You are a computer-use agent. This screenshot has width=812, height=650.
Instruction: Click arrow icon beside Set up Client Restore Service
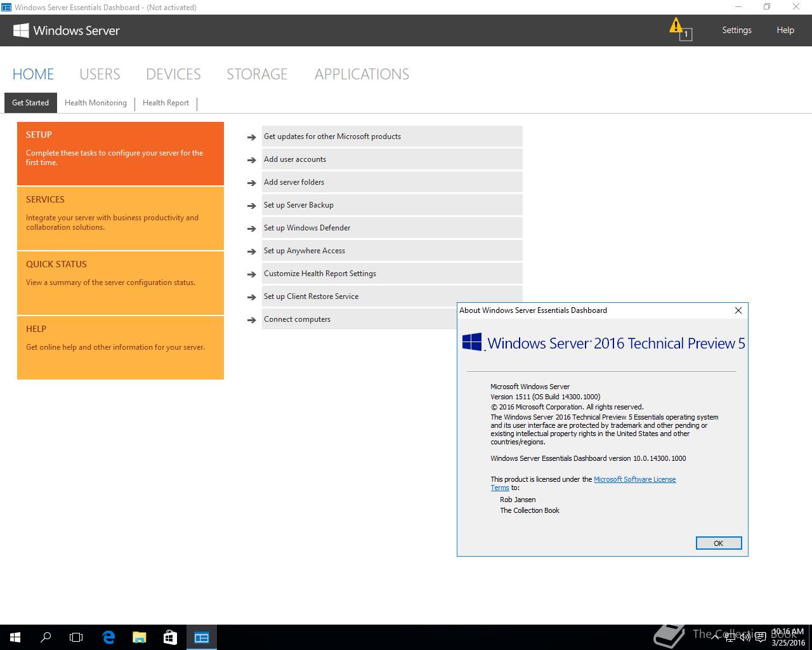click(252, 297)
